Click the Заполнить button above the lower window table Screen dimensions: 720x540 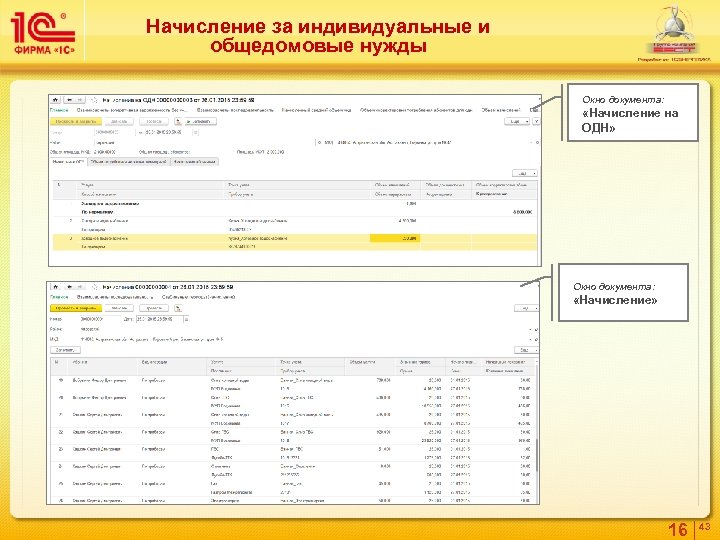[x=65, y=350]
